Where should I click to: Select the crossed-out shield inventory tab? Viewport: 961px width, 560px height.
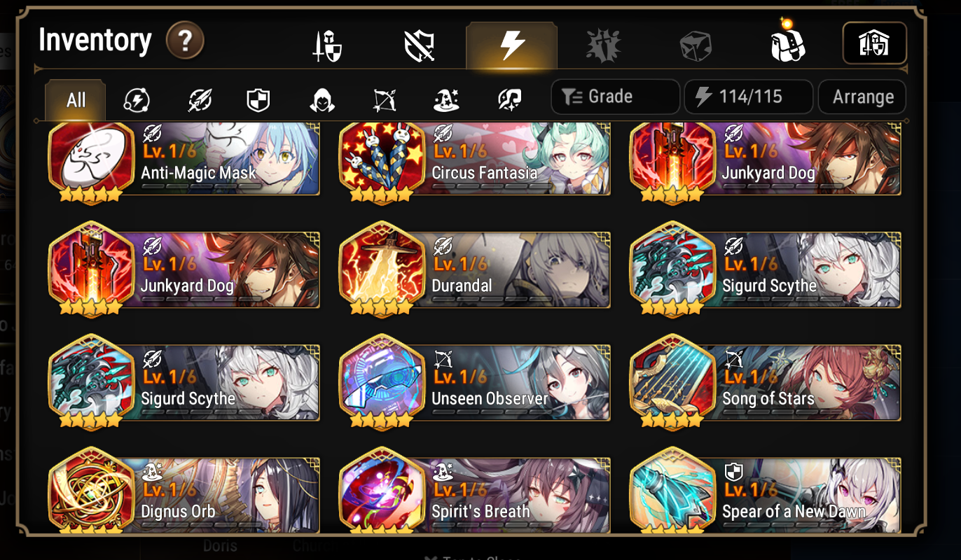pos(420,46)
